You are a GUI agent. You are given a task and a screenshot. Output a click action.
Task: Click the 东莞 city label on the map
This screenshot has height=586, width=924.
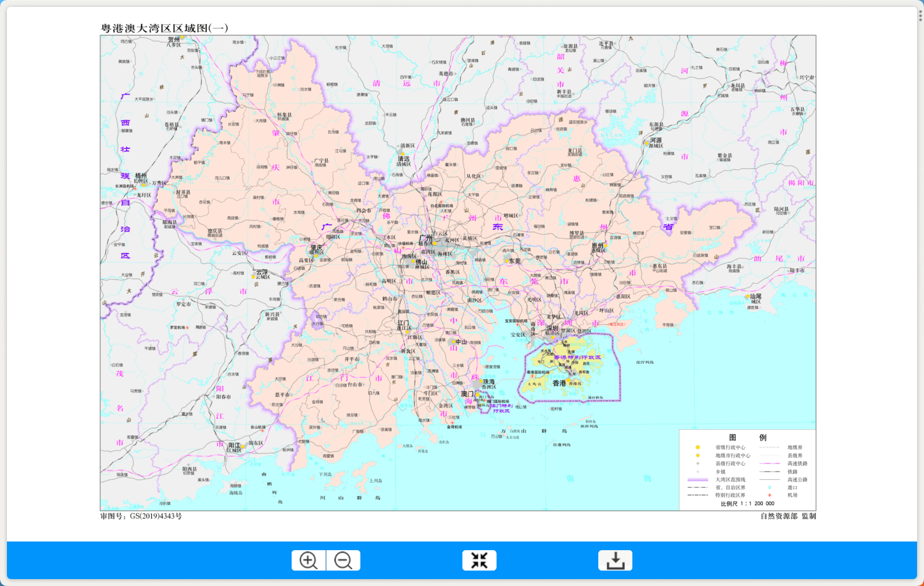click(514, 261)
